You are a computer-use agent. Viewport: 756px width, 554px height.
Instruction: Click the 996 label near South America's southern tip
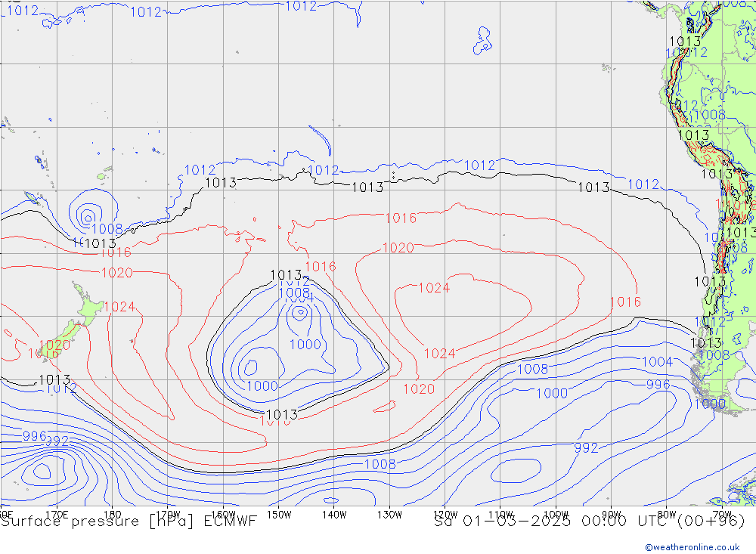pos(658,385)
